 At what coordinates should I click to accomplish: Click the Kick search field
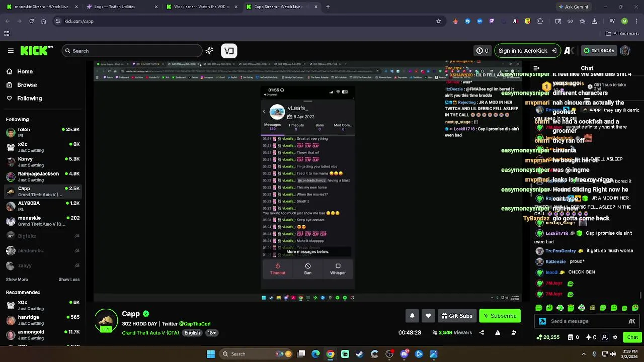(132, 51)
